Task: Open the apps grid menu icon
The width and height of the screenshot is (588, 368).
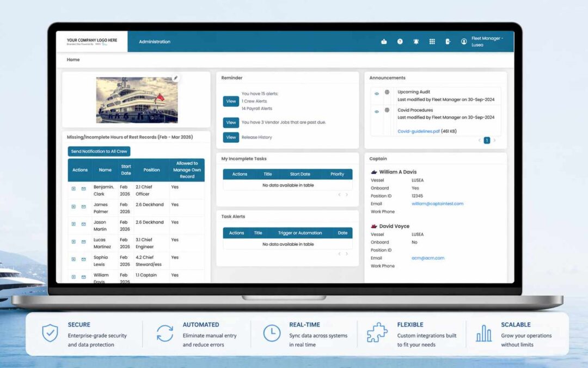Action: click(x=432, y=41)
